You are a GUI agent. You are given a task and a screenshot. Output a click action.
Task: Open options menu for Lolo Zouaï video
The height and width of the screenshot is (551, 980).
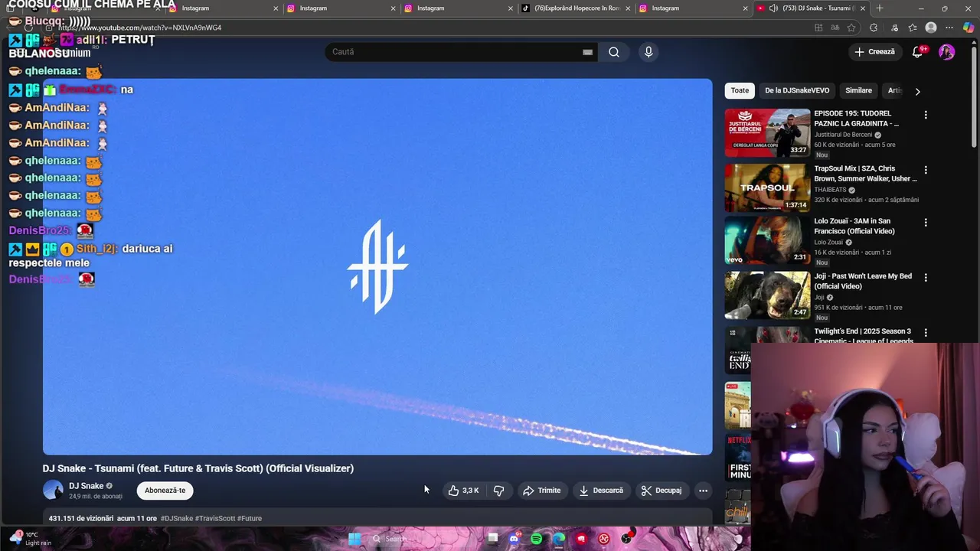pyautogui.click(x=926, y=223)
